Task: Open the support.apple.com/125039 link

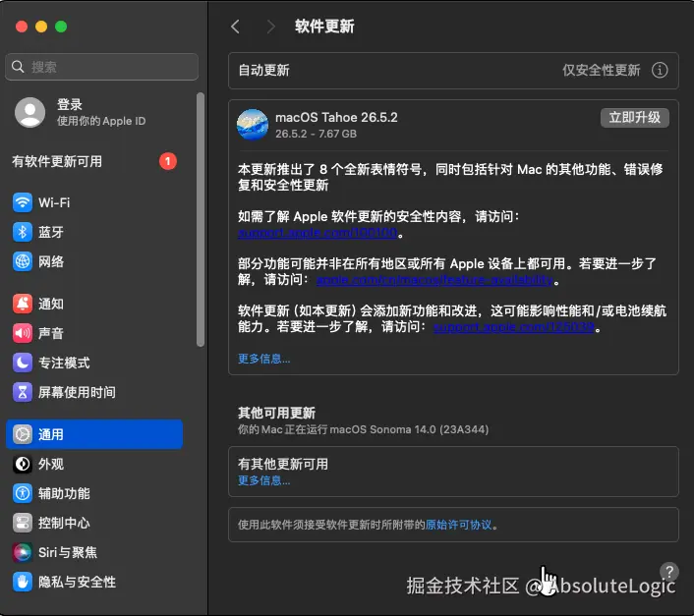Action: (513, 327)
